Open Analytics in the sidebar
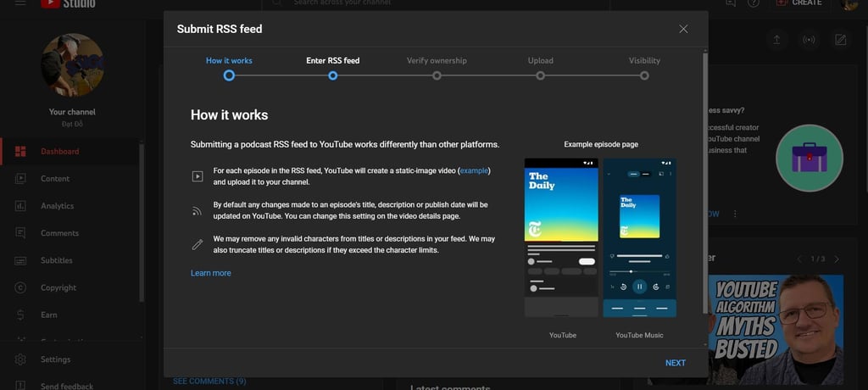 [x=70, y=205]
